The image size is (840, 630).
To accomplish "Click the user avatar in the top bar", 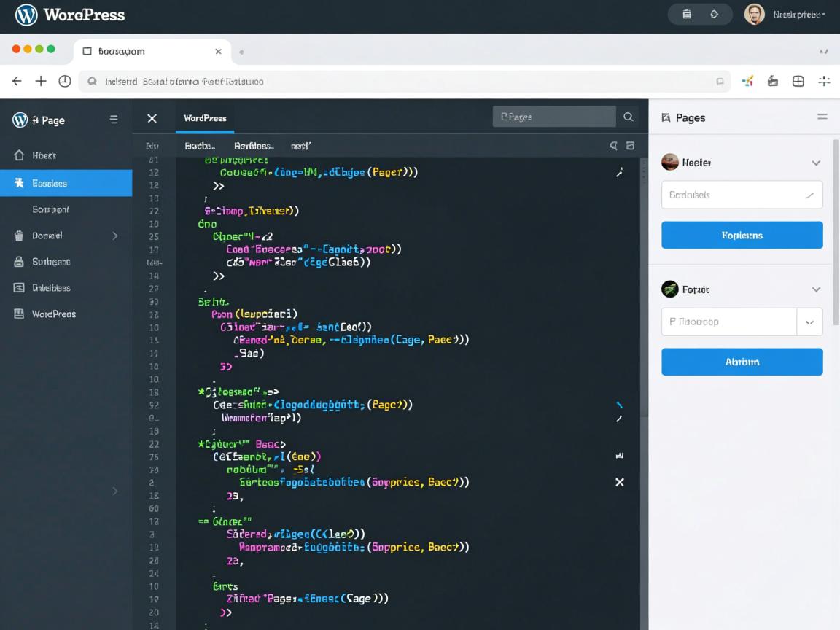I will (x=754, y=14).
